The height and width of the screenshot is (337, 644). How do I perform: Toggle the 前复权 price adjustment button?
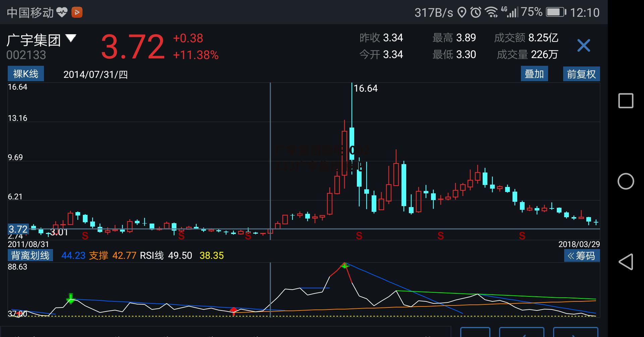(x=581, y=74)
